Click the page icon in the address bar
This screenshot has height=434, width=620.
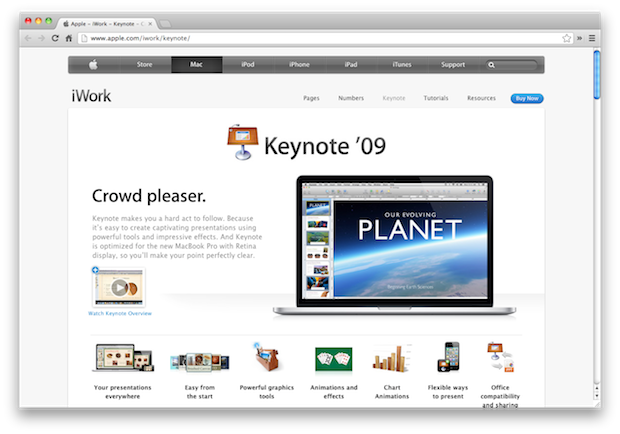(x=83, y=38)
